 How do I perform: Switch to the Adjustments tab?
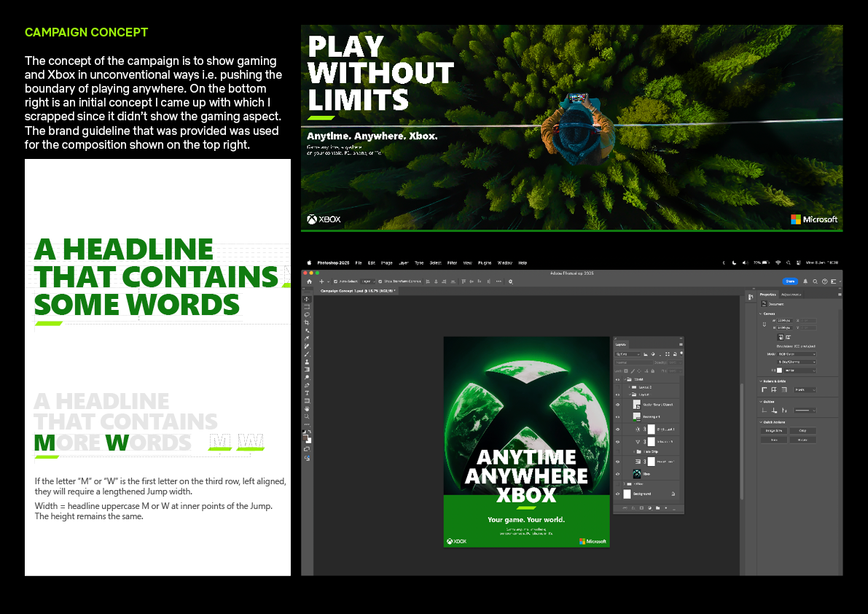(791, 295)
